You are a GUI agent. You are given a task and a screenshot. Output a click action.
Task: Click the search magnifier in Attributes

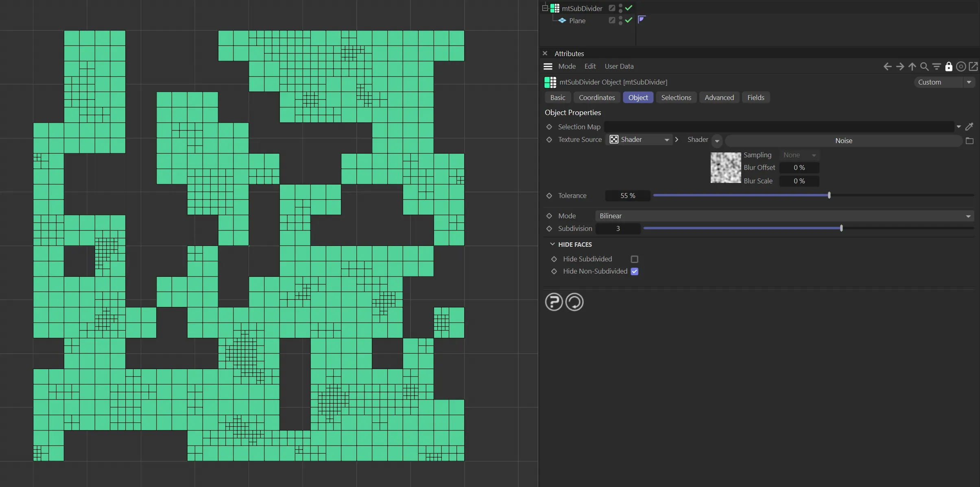point(924,67)
